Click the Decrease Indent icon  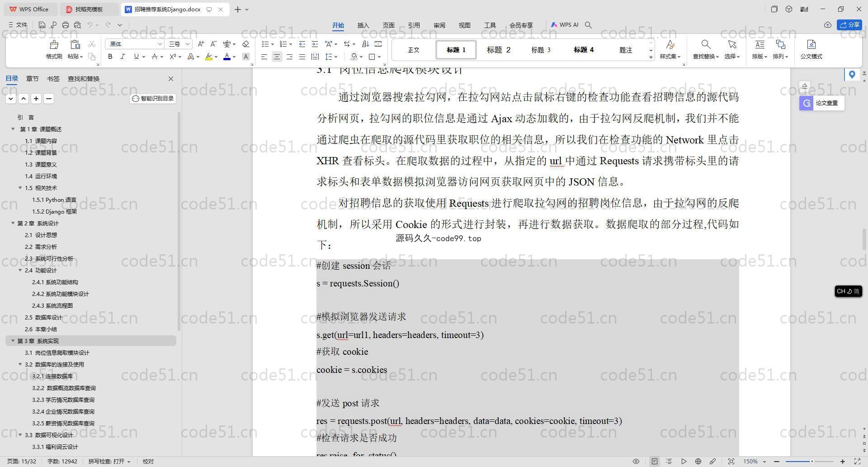(x=302, y=44)
